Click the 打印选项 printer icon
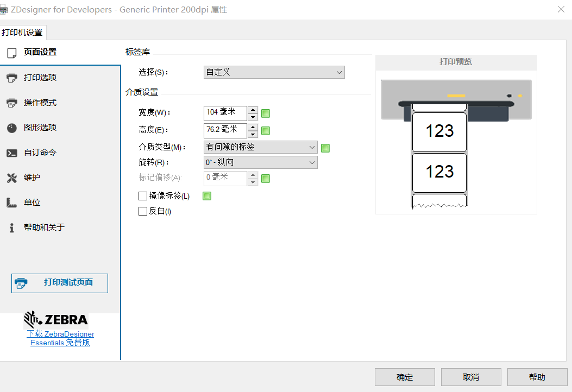The height and width of the screenshot is (392, 572). pyautogui.click(x=11, y=78)
